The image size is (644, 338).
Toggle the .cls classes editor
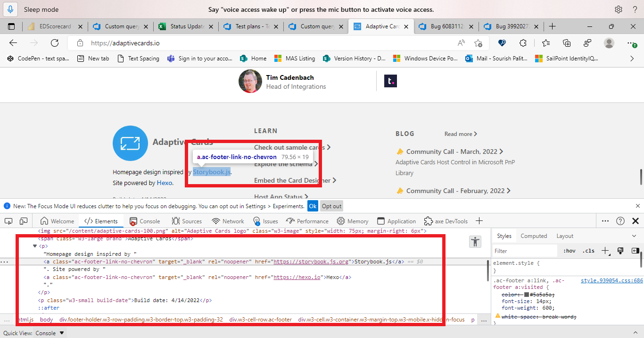pyautogui.click(x=588, y=251)
